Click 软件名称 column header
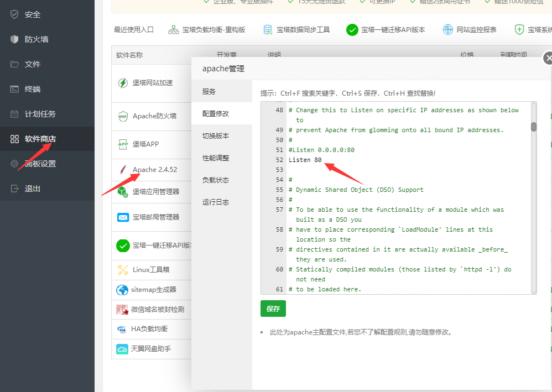The width and height of the screenshot is (552, 392). [129, 55]
